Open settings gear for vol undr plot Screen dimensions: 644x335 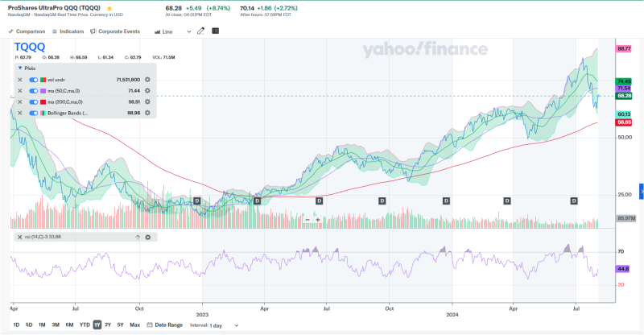(x=147, y=80)
